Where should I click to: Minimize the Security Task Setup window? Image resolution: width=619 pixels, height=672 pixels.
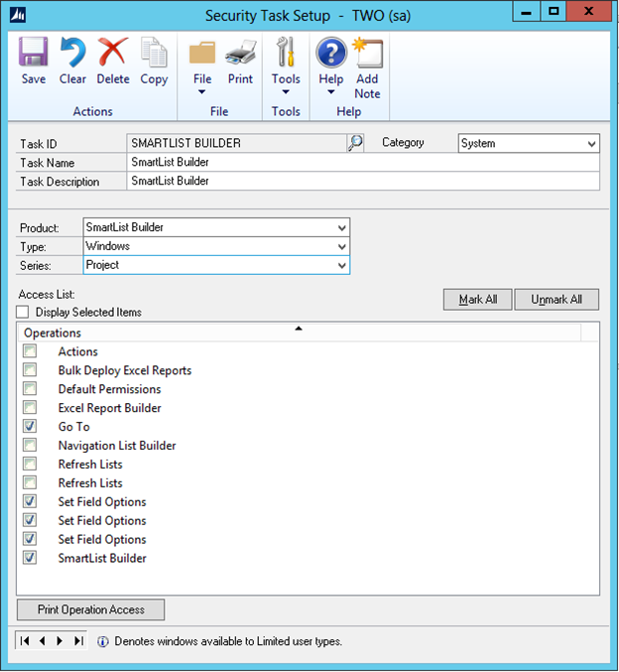(527, 12)
